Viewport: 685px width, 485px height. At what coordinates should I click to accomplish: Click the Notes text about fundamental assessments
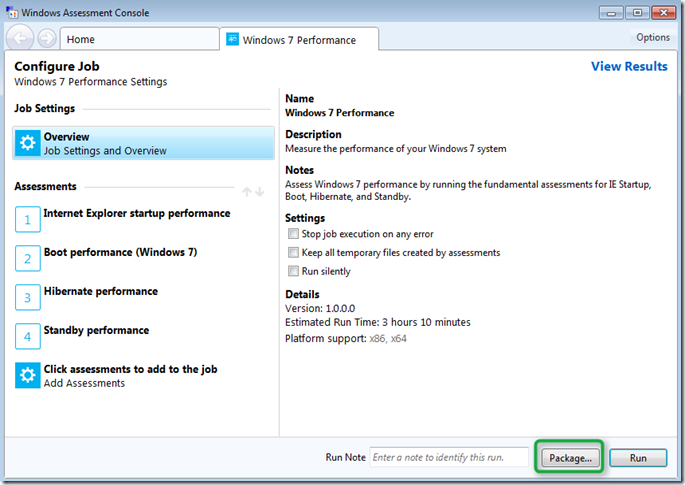click(468, 191)
